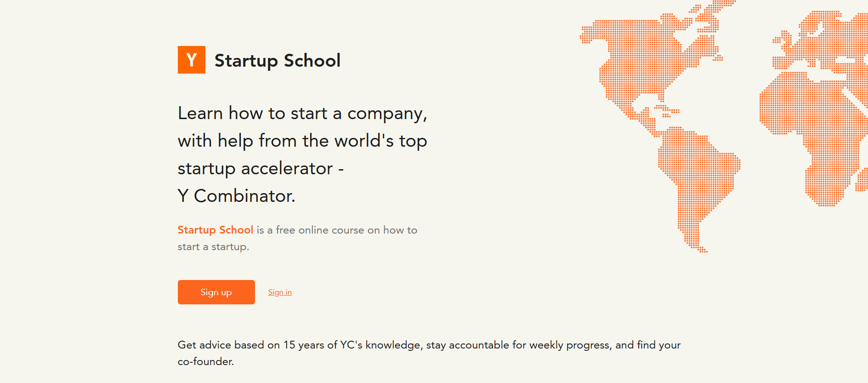Image resolution: width=868 pixels, height=383 pixels.
Task: Click the Caribbean islands on the dotted map
Action: 666,110
